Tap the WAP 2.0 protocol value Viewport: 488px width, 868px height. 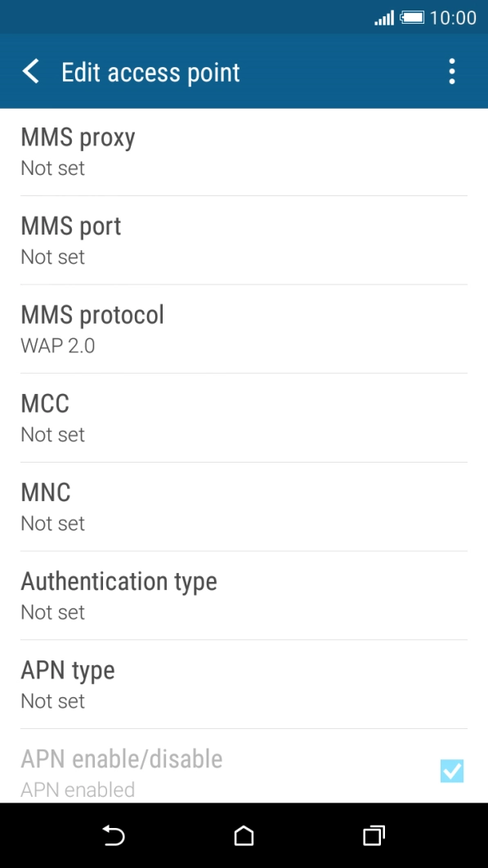[57, 345]
